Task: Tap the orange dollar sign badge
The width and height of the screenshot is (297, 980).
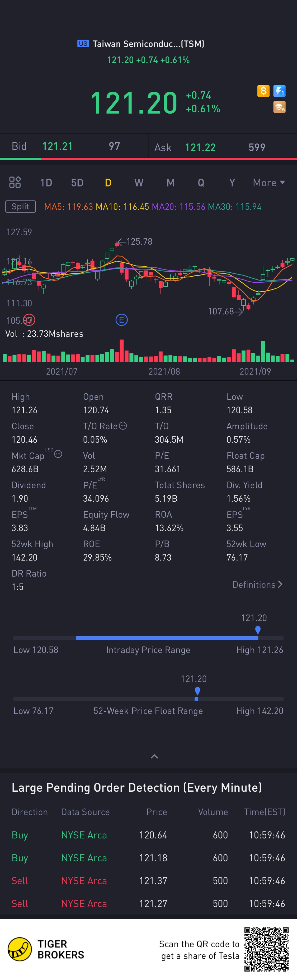Action: (x=263, y=91)
